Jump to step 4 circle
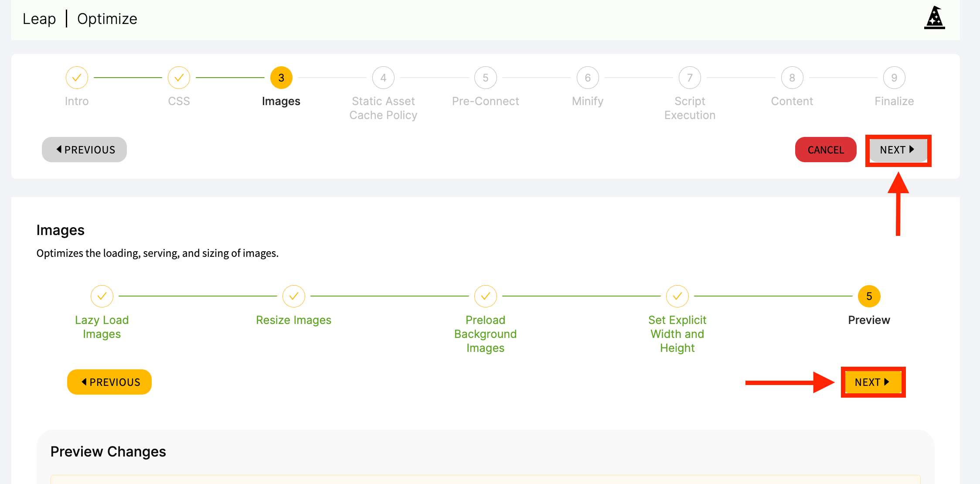The width and height of the screenshot is (980, 484). pos(383,78)
